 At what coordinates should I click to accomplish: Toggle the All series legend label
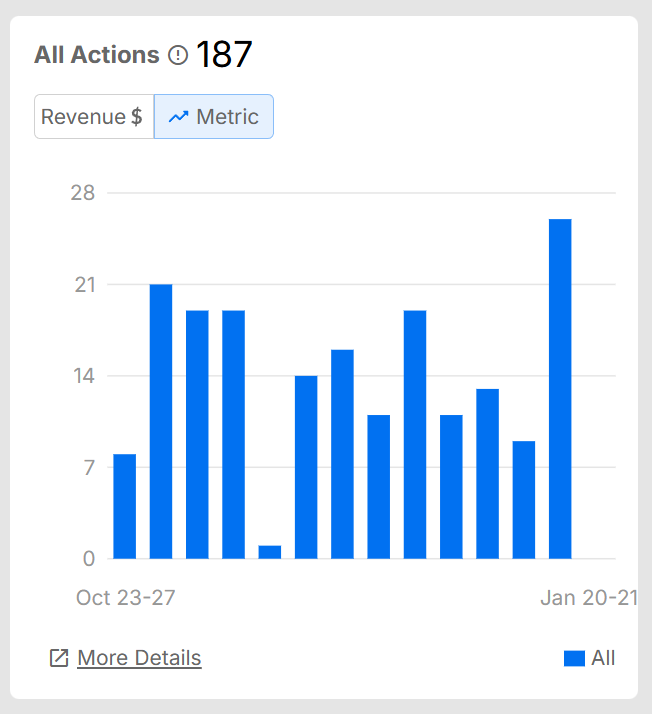click(x=603, y=658)
